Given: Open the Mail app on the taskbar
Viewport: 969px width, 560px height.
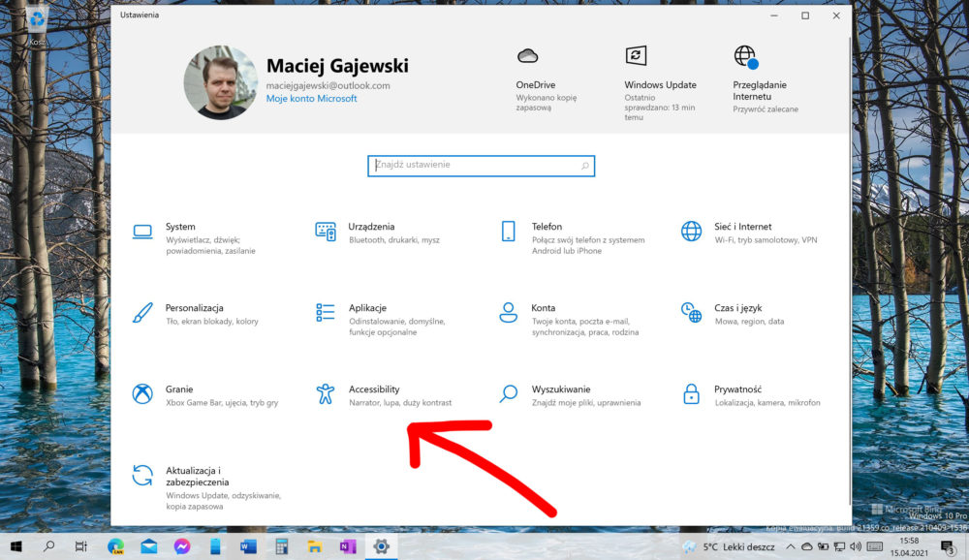Looking at the screenshot, I should (x=149, y=546).
